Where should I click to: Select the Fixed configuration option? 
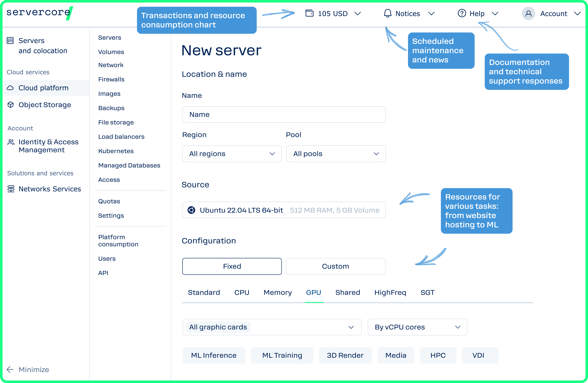232,266
